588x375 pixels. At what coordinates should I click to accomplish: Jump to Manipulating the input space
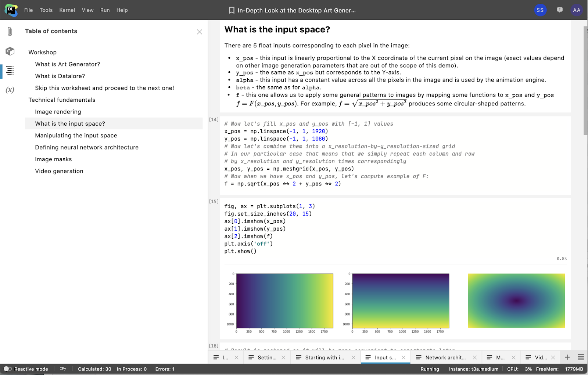[76, 136]
